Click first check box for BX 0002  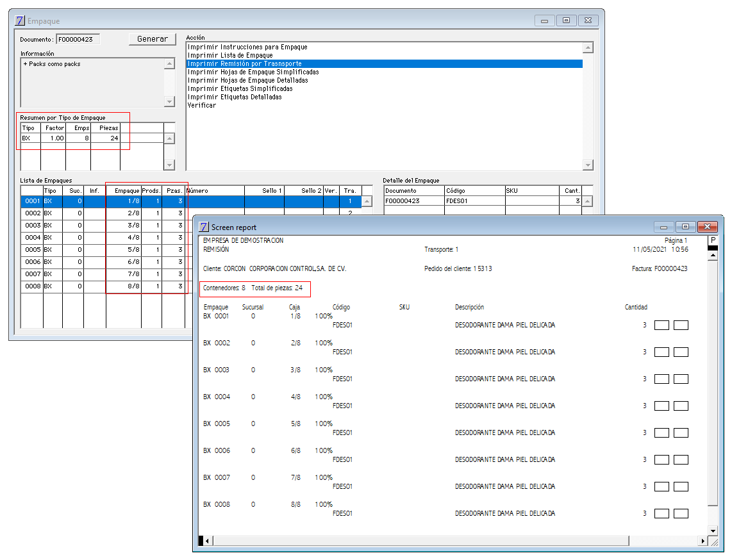(x=661, y=352)
